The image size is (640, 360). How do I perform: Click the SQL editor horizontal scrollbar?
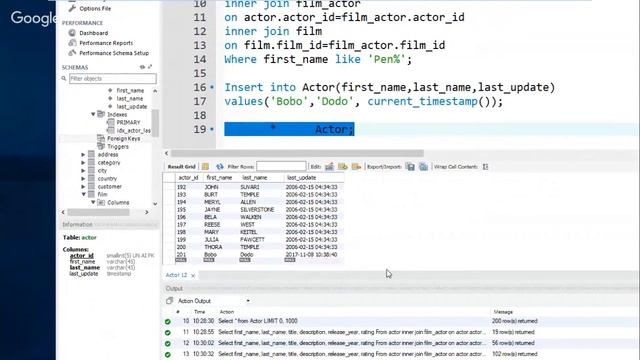point(297,153)
